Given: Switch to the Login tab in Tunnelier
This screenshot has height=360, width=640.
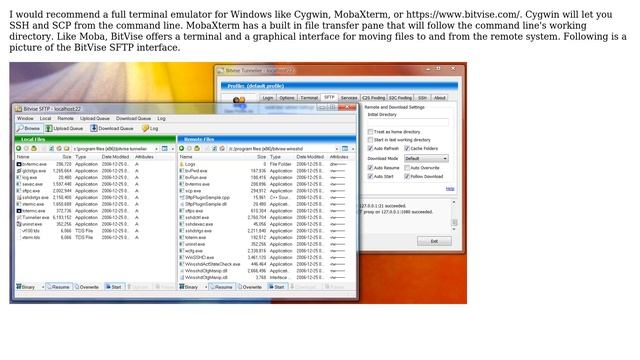Looking at the screenshot, I should tap(268, 98).
